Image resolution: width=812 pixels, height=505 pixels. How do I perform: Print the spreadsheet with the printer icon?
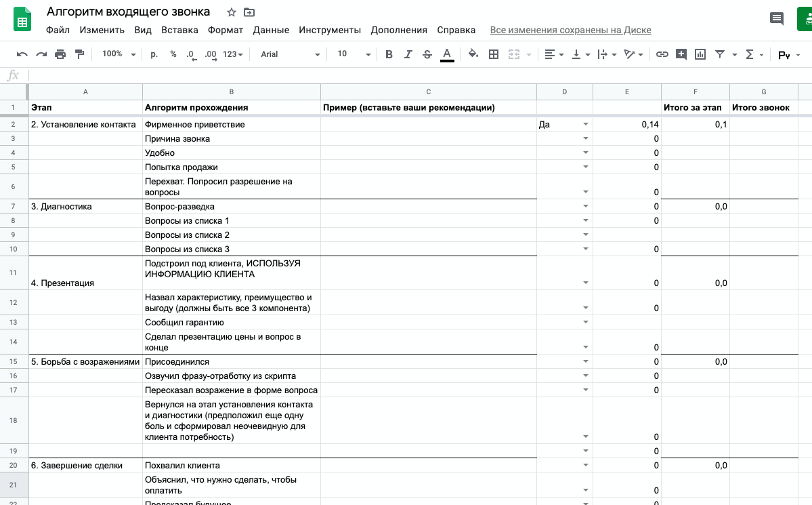[60, 54]
